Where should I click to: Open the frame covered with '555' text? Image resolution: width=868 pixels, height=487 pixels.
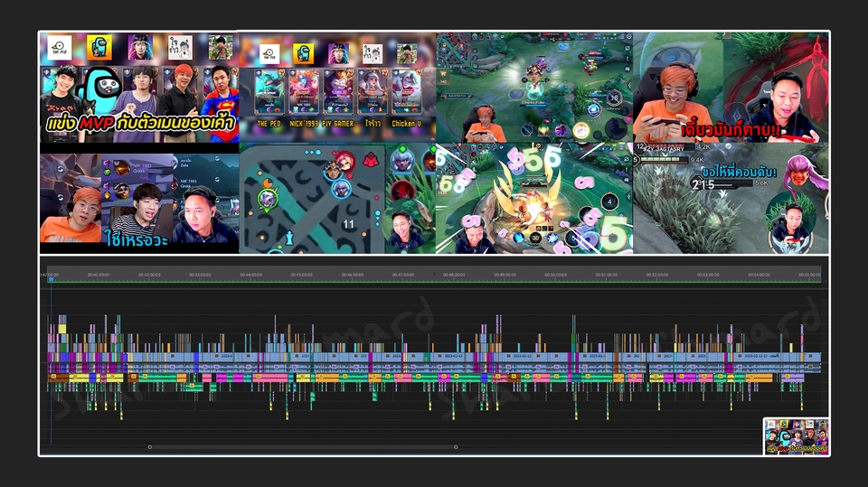click(x=534, y=199)
